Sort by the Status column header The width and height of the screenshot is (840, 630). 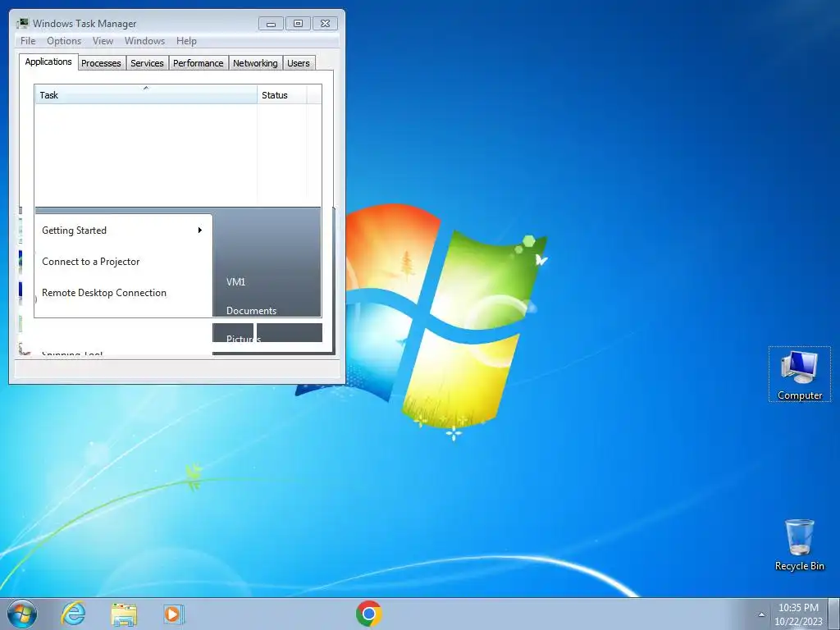point(282,95)
